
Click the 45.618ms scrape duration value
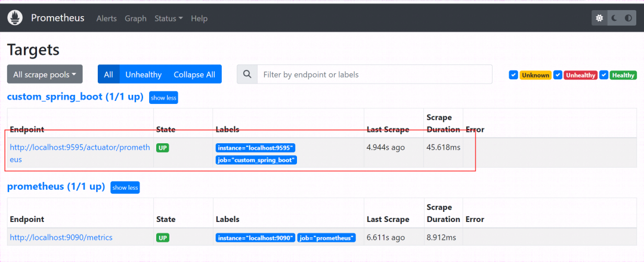pyautogui.click(x=443, y=147)
